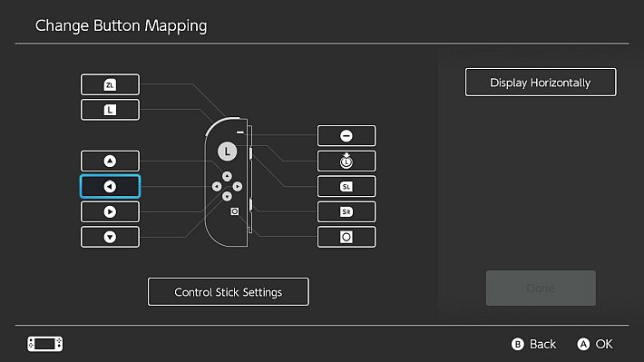This screenshot has height=362, width=644.
Task: Click the L stick on the Joy-Con diagram
Action: tap(227, 152)
